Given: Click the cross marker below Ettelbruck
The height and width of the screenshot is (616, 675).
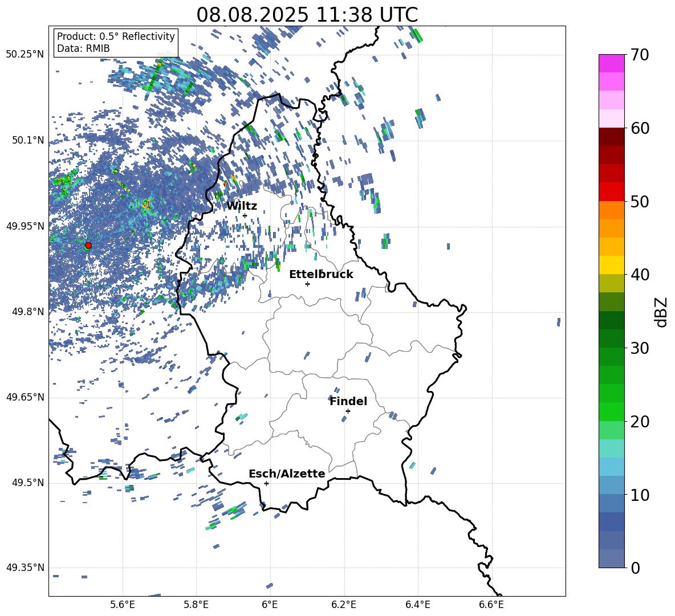Looking at the screenshot, I should [x=307, y=284].
